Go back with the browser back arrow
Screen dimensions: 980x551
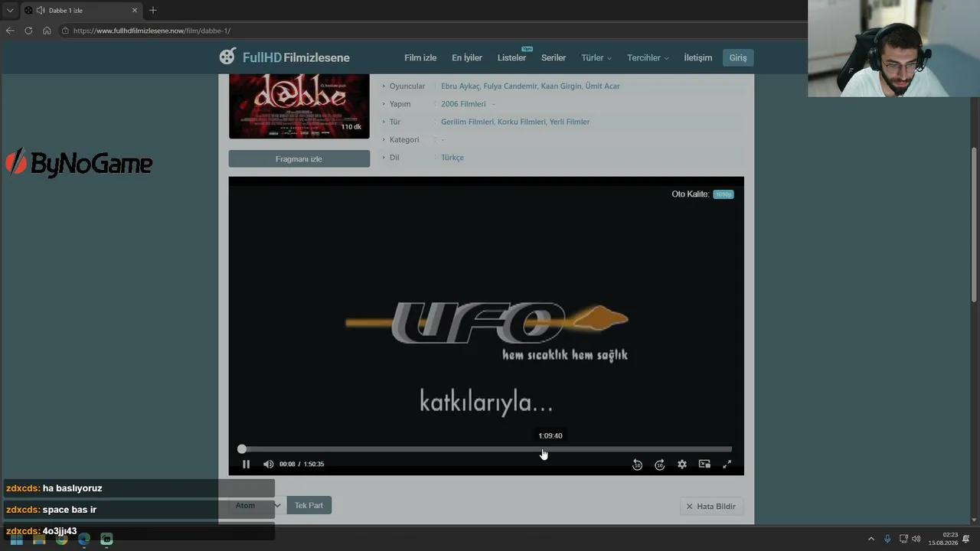pyautogui.click(x=10, y=31)
